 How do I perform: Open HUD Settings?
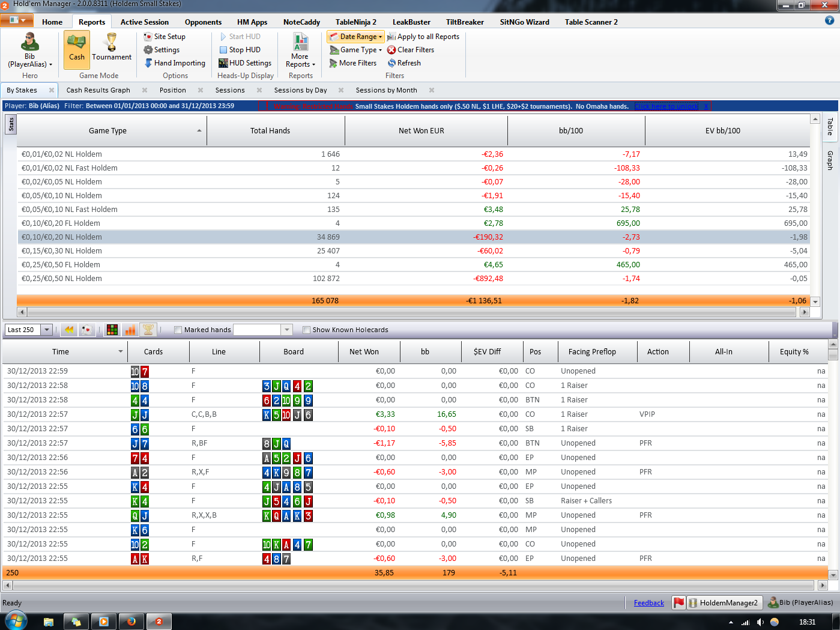tap(245, 63)
